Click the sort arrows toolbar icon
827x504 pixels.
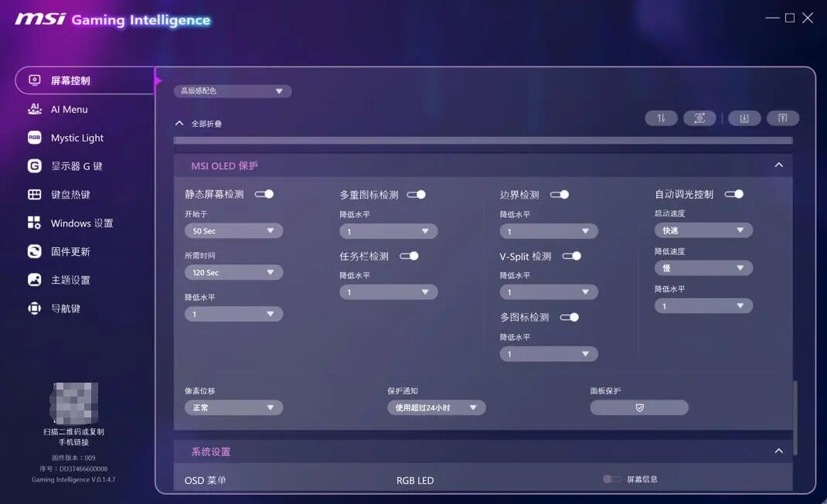pos(661,118)
